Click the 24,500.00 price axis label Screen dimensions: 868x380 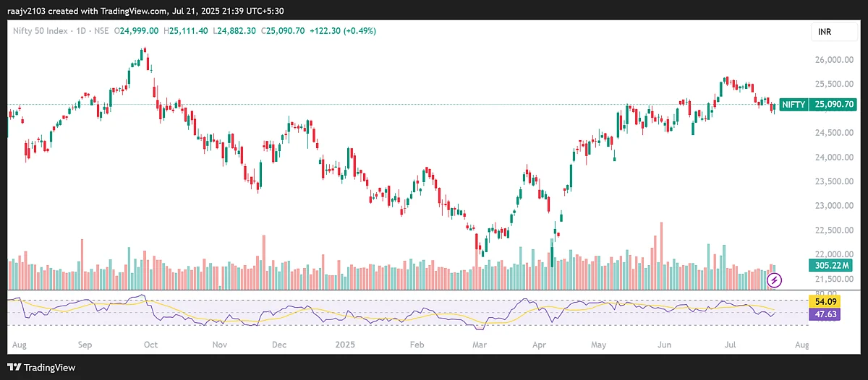pos(835,133)
